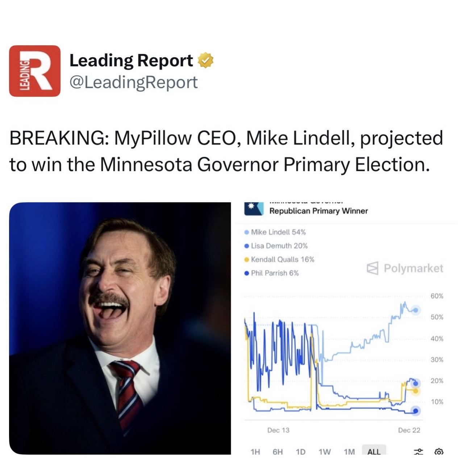Click the Polymarket logo watermark

(405, 268)
